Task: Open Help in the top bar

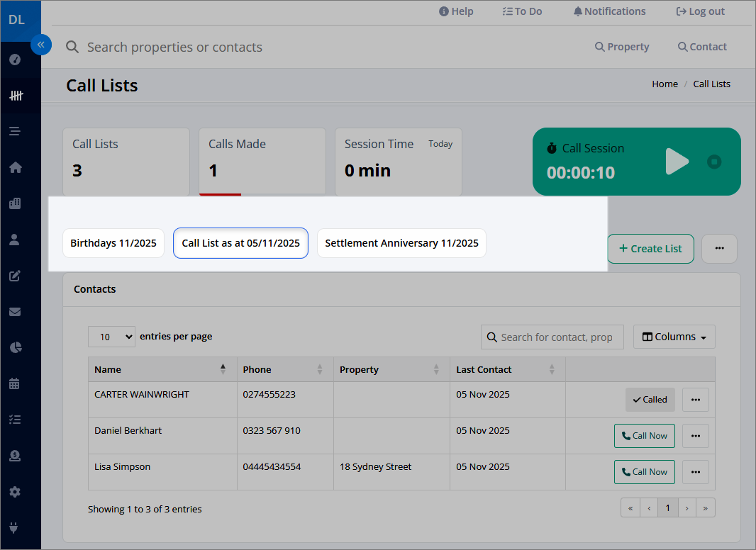Action: (x=456, y=11)
